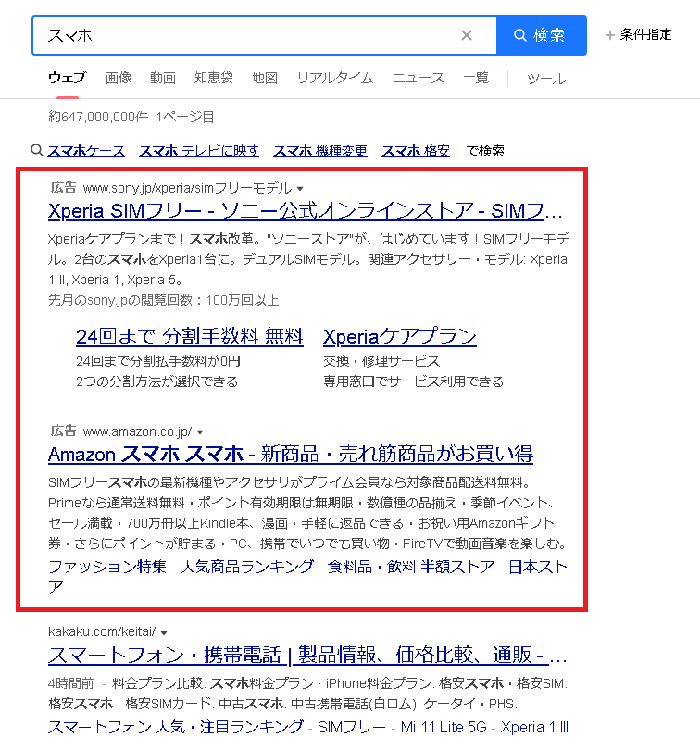Select the ウェブ tab
This screenshot has height=750, width=700.
[x=68, y=78]
